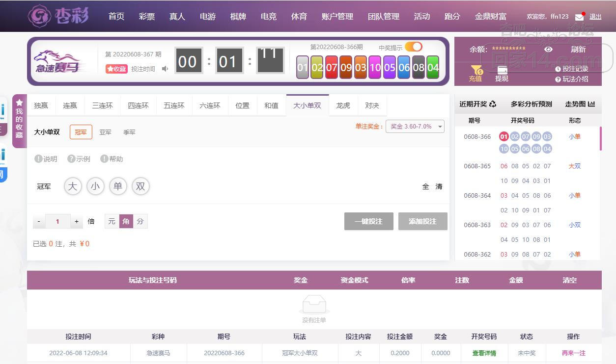
Task: Toggle the 中奖提示 win alert switch
Action: point(413,47)
